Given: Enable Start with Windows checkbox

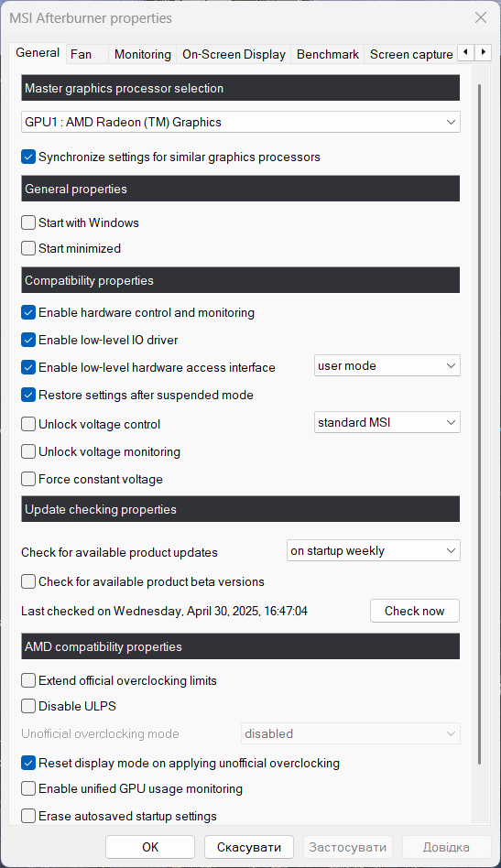Looking at the screenshot, I should point(28,222).
